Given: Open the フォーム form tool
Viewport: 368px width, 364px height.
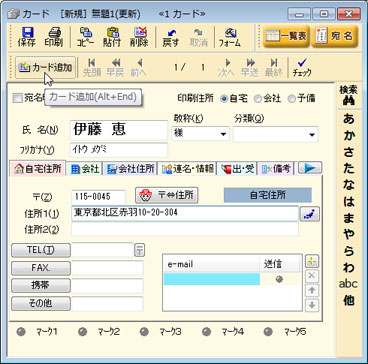Looking at the screenshot, I should (x=230, y=37).
